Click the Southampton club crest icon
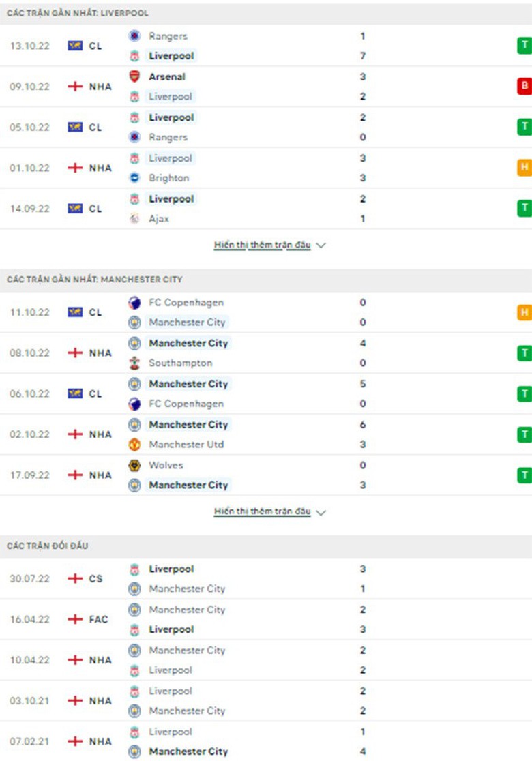 134,363
